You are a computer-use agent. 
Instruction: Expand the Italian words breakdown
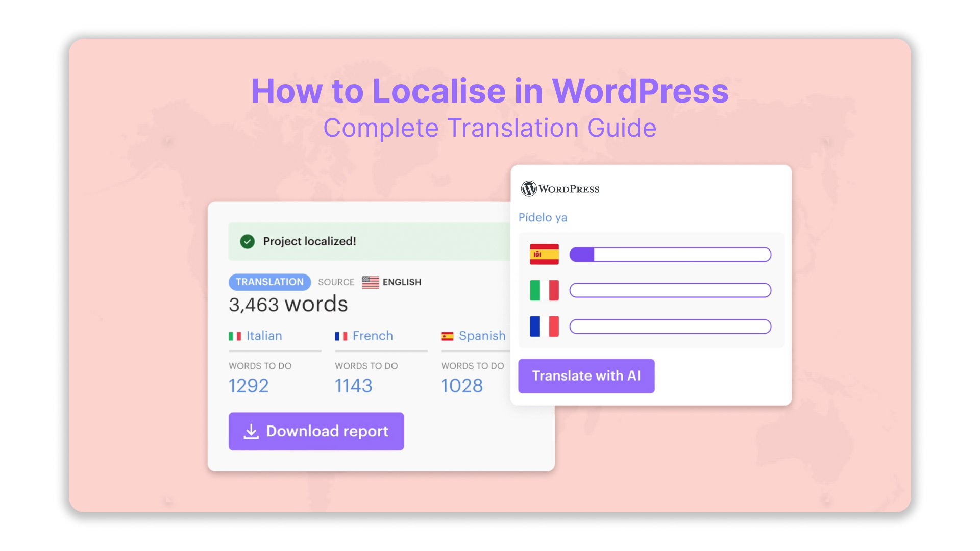(264, 336)
